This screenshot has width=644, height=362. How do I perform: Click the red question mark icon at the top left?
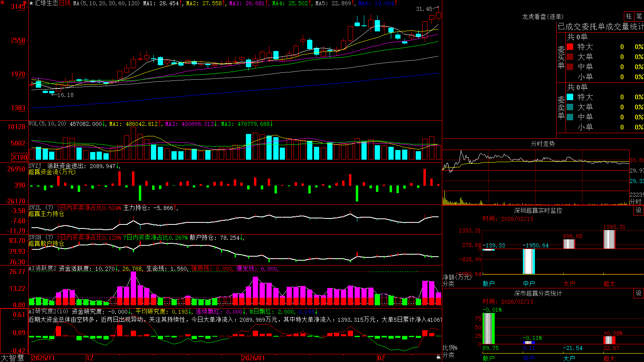(25, 3)
